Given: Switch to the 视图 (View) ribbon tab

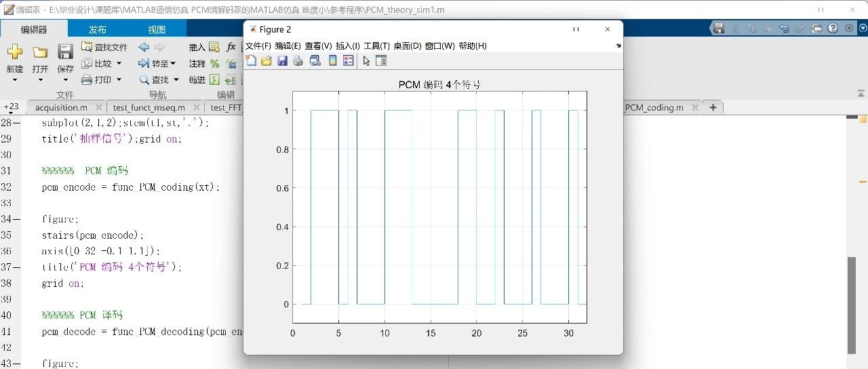Looking at the screenshot, I should [x=157, y=29].
